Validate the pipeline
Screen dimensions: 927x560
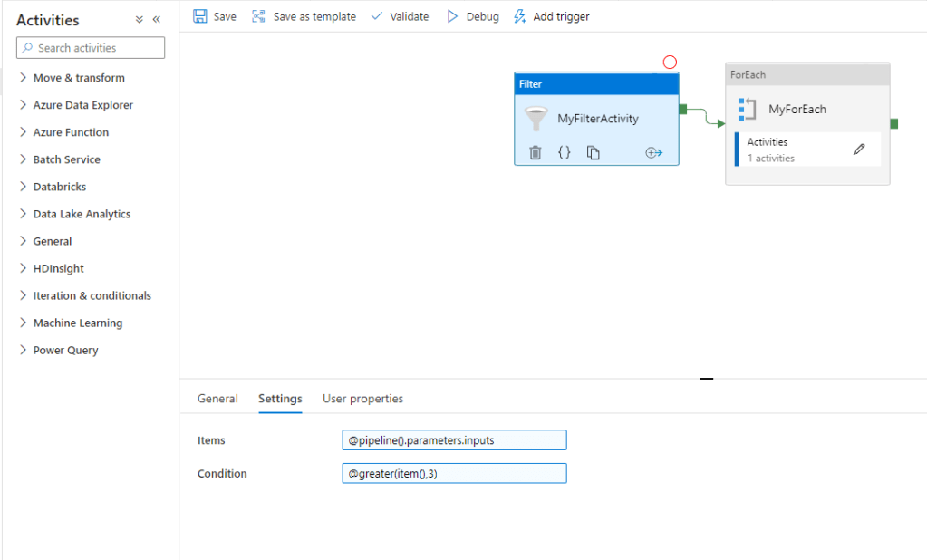click(x=400, y=16)
